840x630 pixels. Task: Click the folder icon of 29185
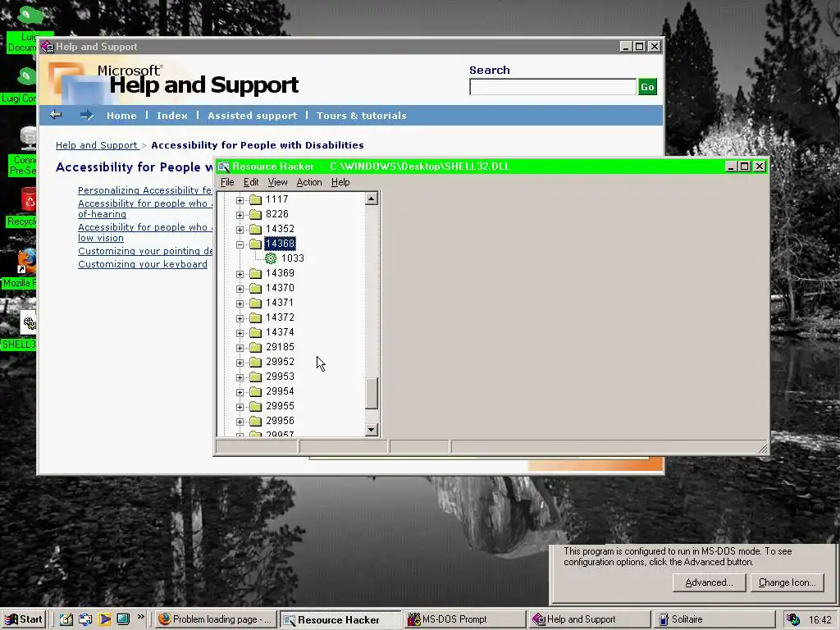256,347
